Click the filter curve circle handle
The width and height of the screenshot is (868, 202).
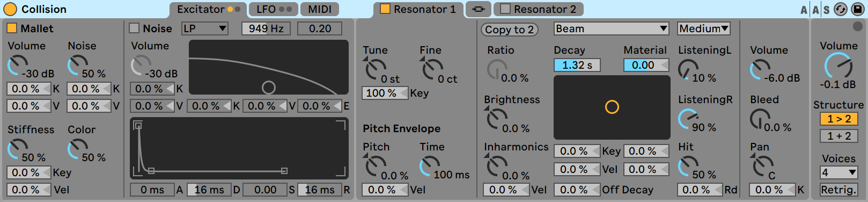[x=269, y=88]
